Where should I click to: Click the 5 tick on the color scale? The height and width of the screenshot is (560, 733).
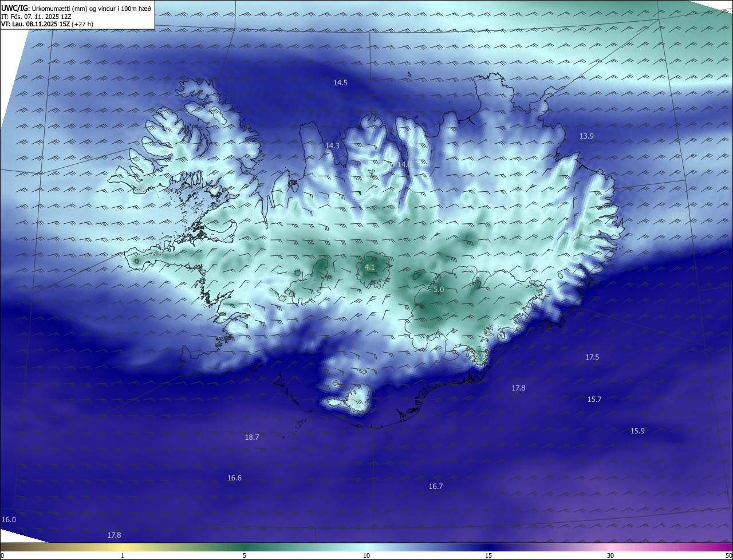click(245, 555)
